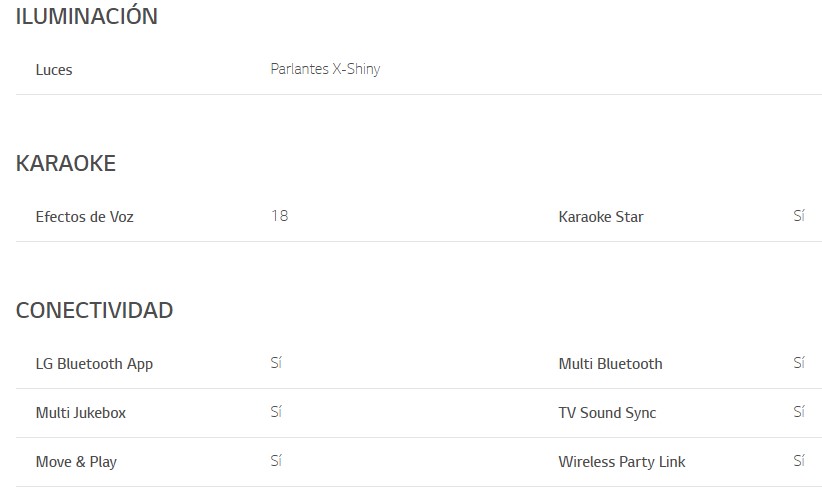Click the ILUMINACIÓN section heading
The width and height of the screenshot is (822, 489).
click(x=87, y=17)
